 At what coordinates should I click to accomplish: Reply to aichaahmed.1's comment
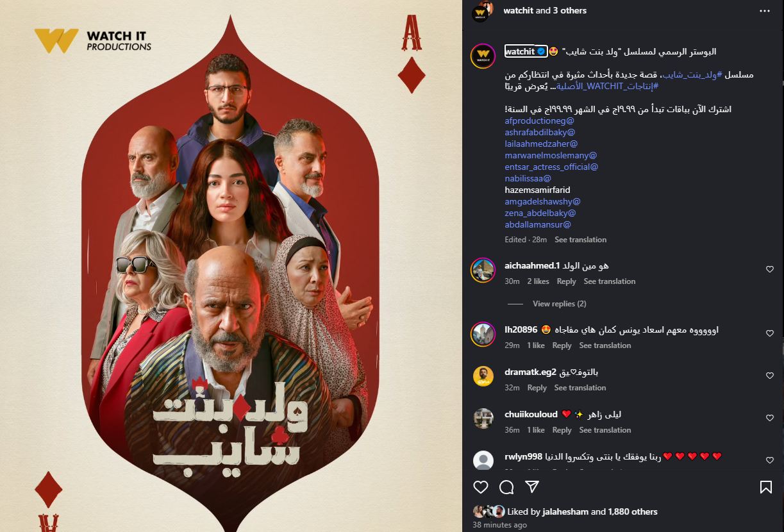pyautogui.click(x=566, y=281)
